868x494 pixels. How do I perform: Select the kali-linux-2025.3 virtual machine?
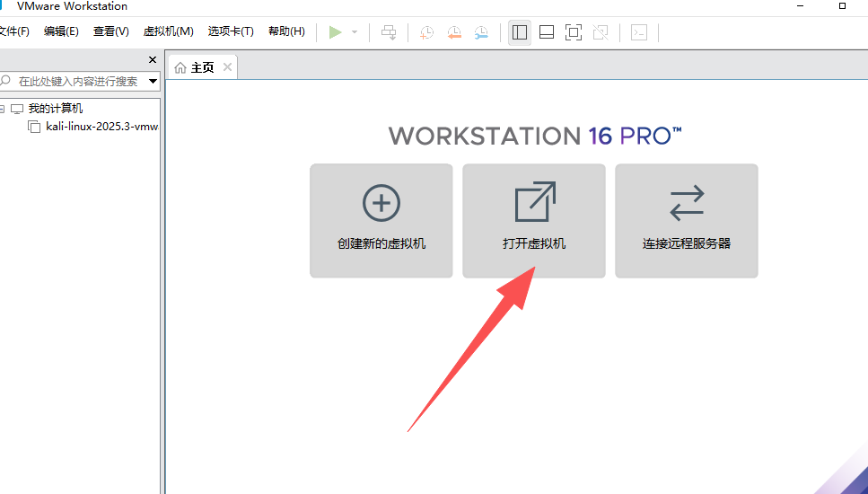101,127
